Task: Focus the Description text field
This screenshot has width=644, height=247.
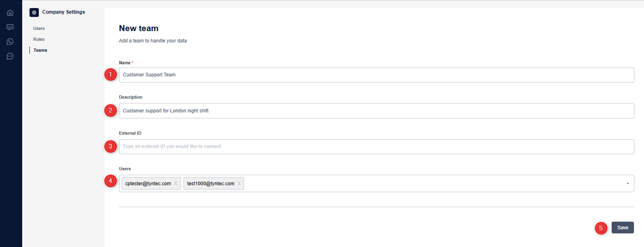Action: click(376, 111)
